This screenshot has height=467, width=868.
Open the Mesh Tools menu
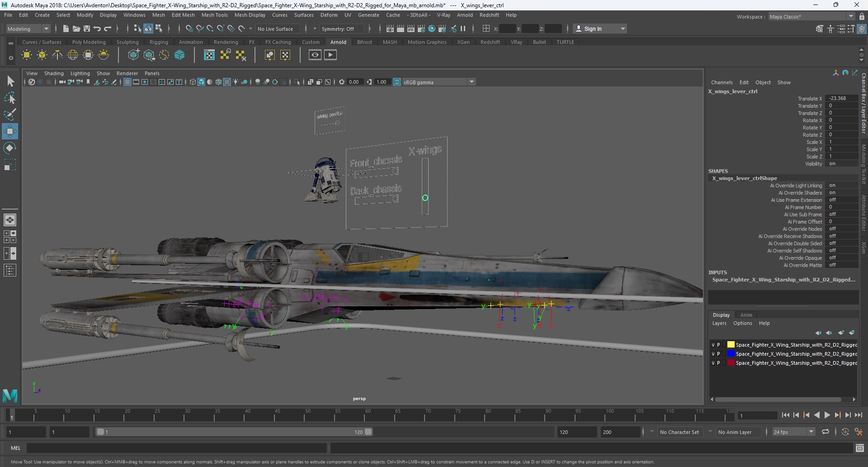click(x=214, y=15)
